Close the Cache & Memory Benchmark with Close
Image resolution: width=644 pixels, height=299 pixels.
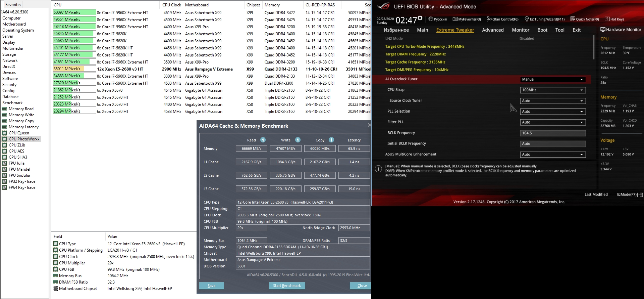tap(361, 286)
